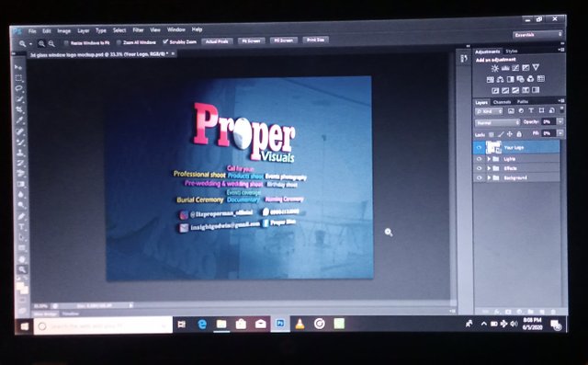The height and width of the screenshot is (365, 588).
Task: Click the Fit Screen button
Action: 251,40
